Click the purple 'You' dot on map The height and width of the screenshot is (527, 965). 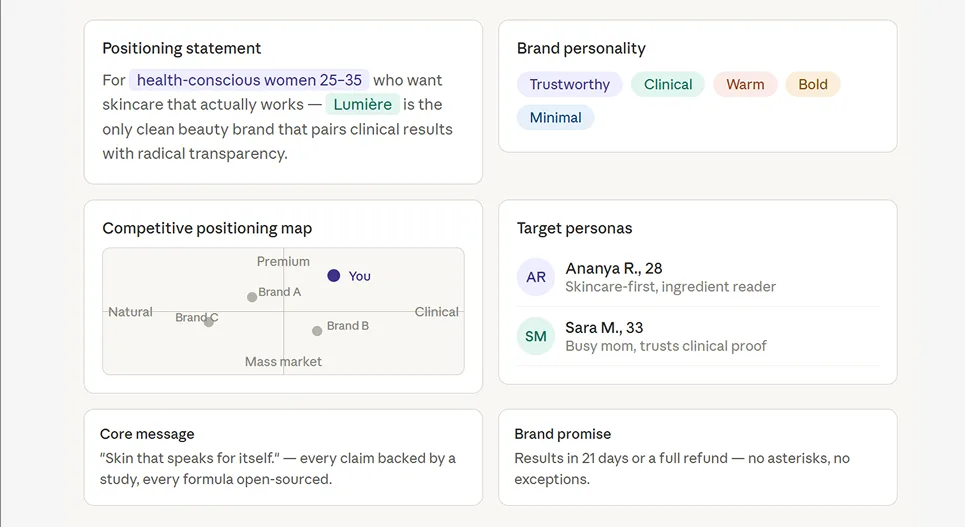click(334, 276)
